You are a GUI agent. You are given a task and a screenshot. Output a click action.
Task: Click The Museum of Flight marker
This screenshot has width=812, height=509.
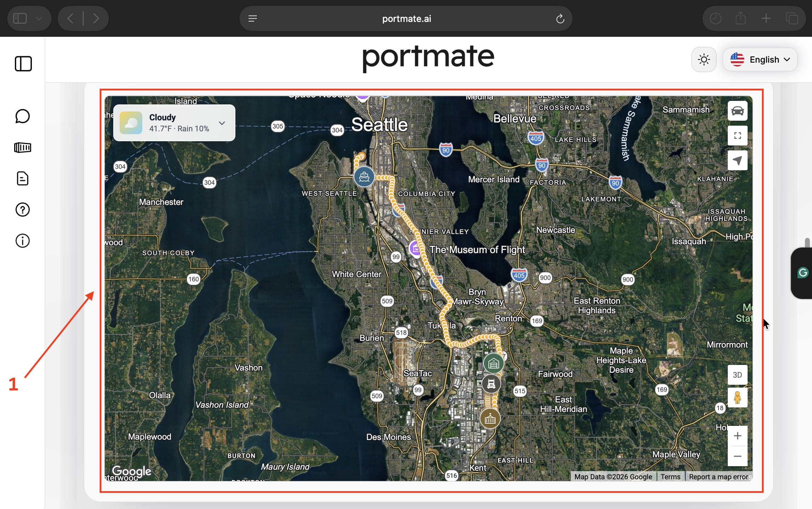pos(416,249)
